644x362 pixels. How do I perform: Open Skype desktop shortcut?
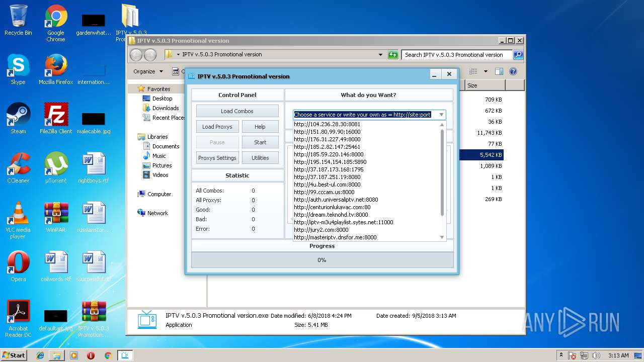pyautogui.click(x=18, y=69)
